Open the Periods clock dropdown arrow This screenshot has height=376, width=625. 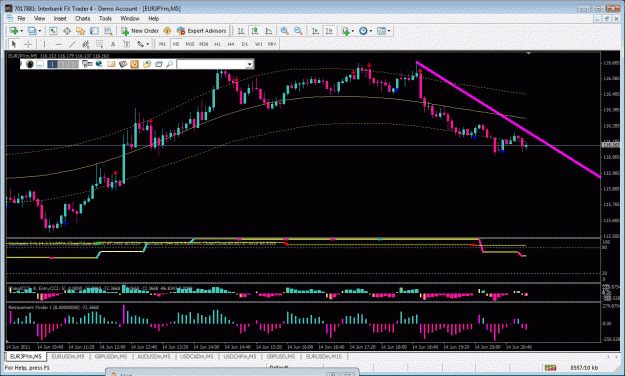(x=371, y=31)
